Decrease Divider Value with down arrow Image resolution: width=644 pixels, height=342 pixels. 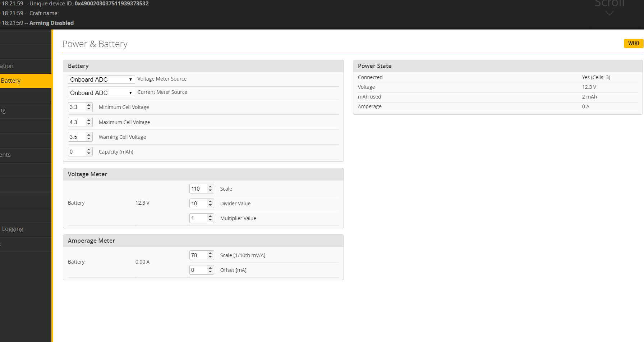click(210, 205)
